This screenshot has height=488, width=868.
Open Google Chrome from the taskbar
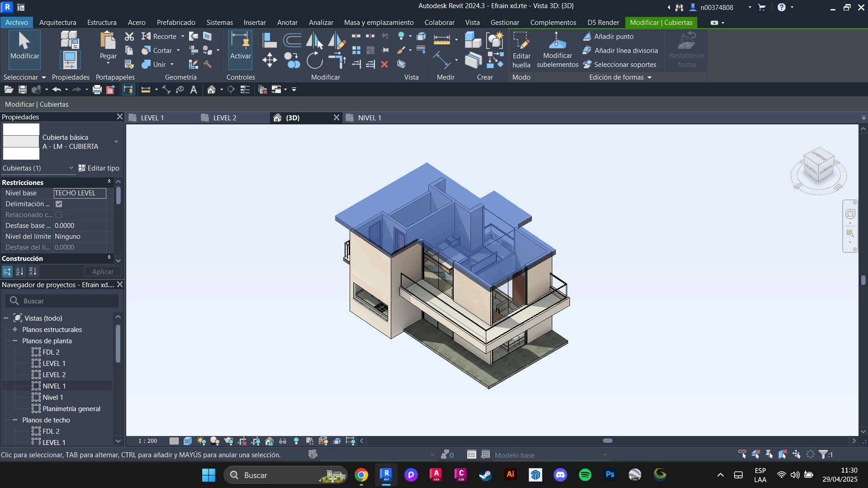(361, 475)
